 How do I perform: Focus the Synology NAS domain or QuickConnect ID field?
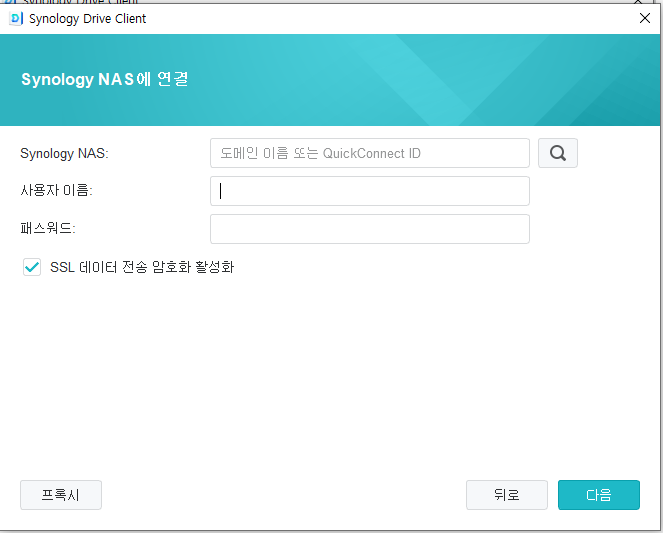370,153
